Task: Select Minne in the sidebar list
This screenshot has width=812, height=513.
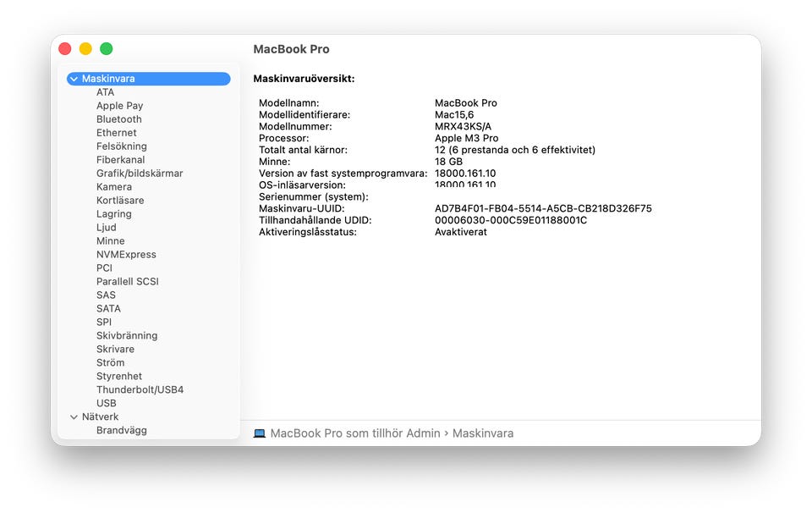Action: (x=110, y=241)
